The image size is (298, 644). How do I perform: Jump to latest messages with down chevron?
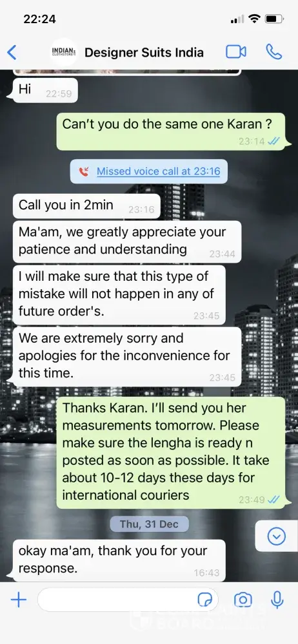[x=276, y=536]
